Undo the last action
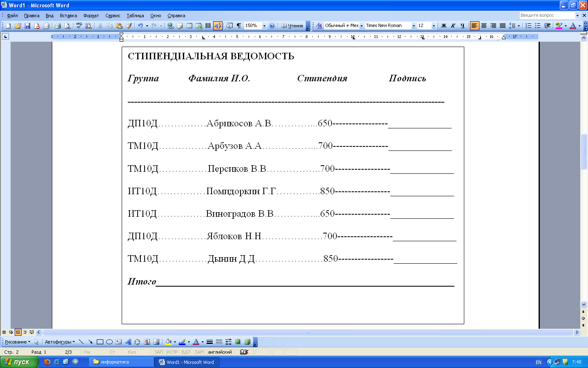588x368 pixels. pos(140,26)
